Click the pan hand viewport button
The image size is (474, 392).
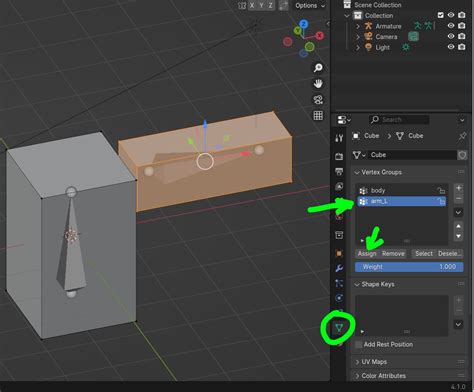(318, 84)
